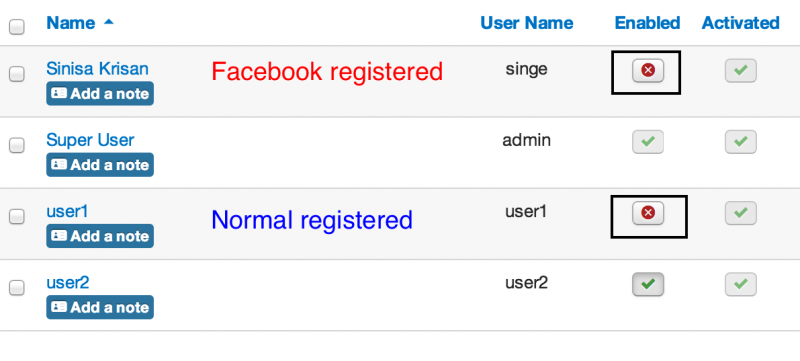Sort by the User Name column

(x=527, y=23)
